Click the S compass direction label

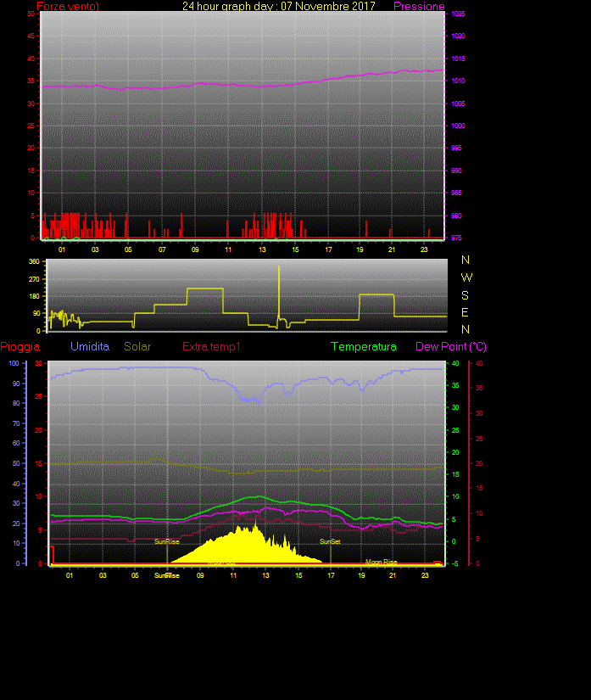(465, 294)
